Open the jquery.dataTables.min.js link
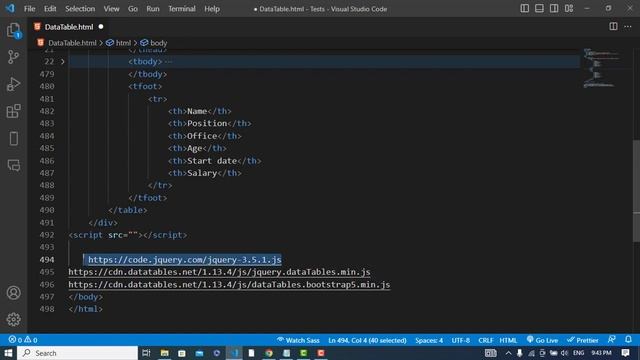Viewport: 640px width, 360px height. coord(219,272)
